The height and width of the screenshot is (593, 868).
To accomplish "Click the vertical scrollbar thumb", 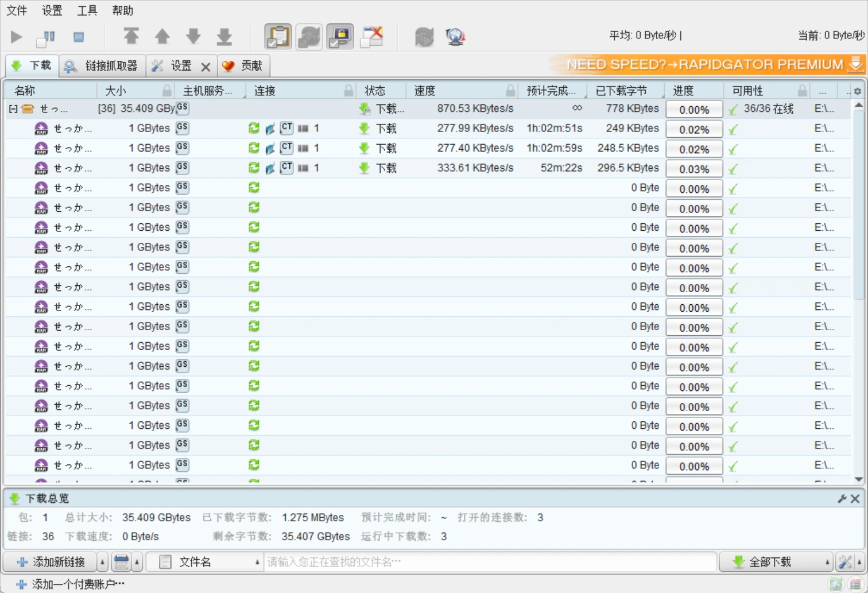I will (859, 204).
